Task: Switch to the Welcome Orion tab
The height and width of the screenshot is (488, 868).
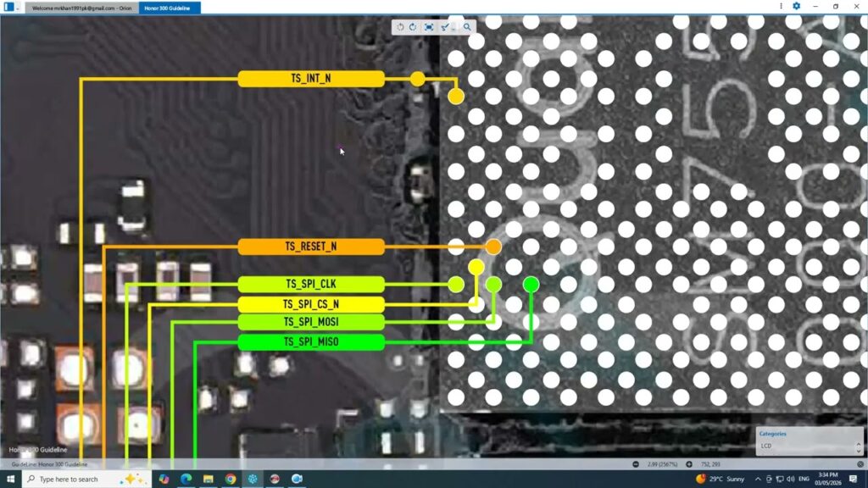Action: pos(82,8)
